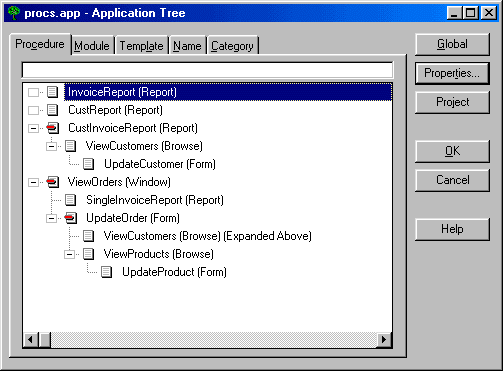Select ViewOrders (Window) row
The width and height of the screenshot is (503, 371).
point(119,182)
